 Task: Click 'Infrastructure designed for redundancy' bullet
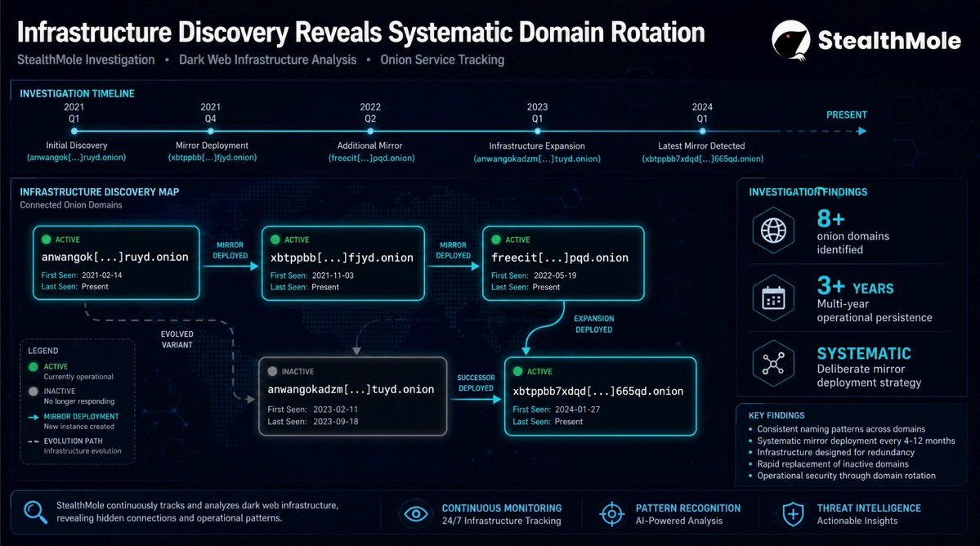point(835,452)
